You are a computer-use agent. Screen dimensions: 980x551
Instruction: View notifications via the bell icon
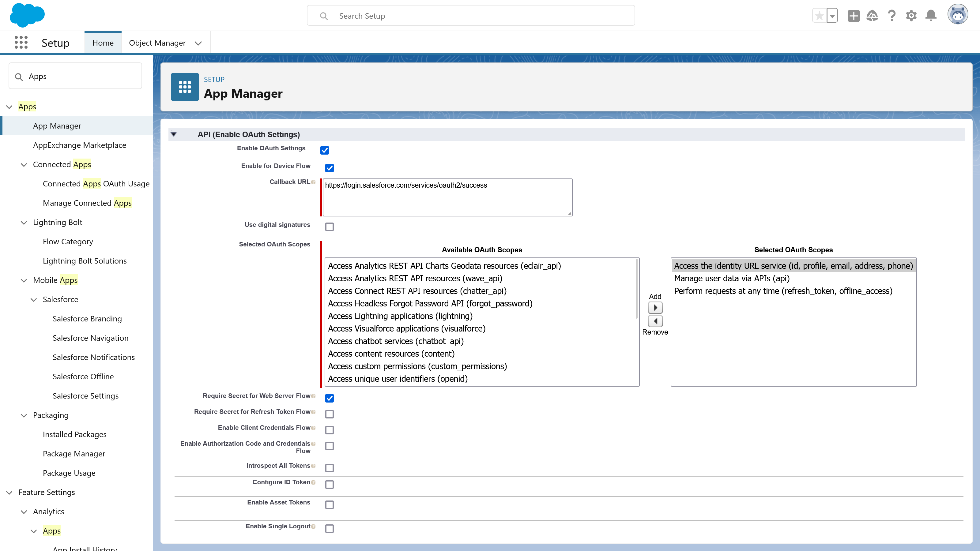point(931,16)
